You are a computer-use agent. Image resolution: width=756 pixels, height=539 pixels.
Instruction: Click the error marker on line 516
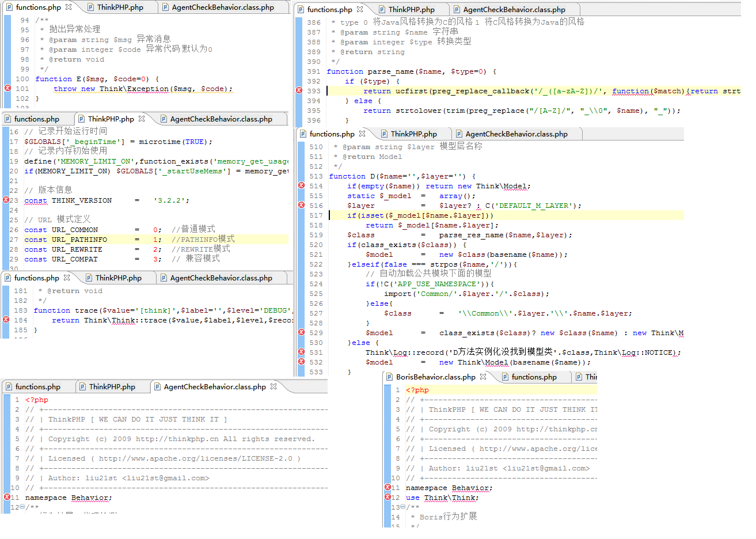point(301,205)
